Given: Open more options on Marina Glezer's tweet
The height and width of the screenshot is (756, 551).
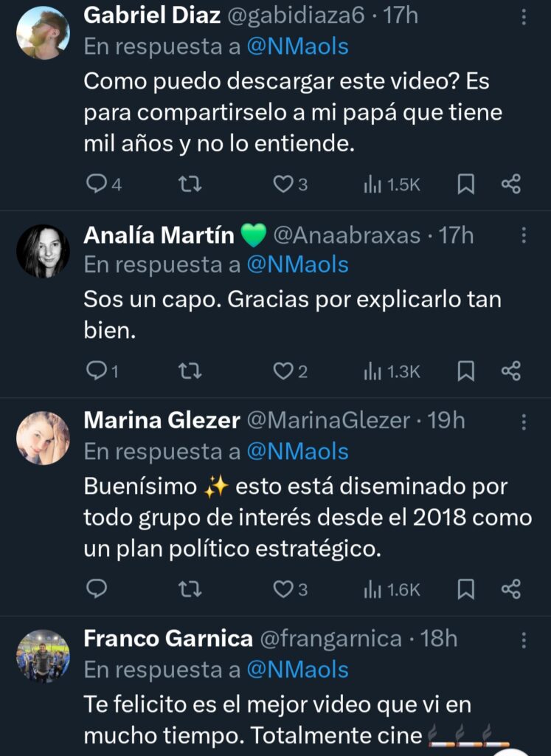Looking at the screenshot, I should click(x=524, y=422).
